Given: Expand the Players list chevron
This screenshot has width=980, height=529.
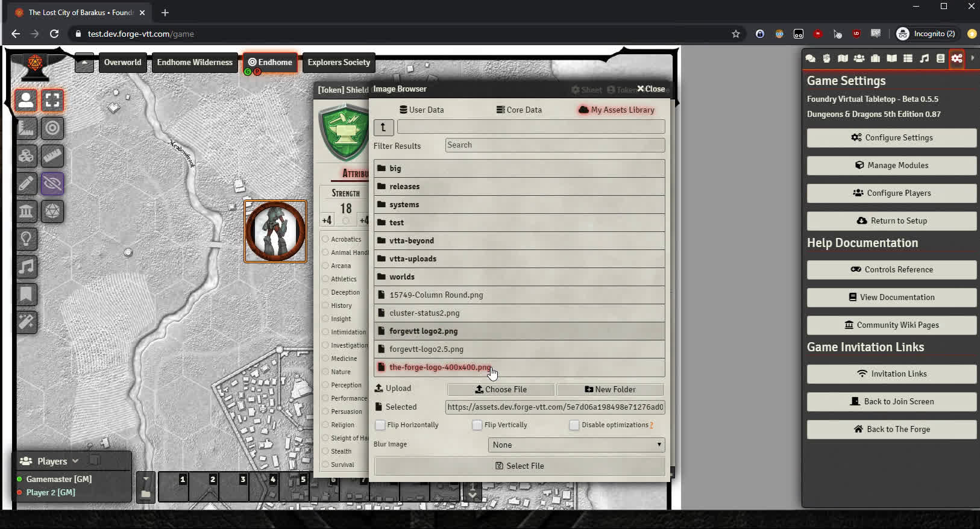Looking at the screenshot, I should 75,461.
